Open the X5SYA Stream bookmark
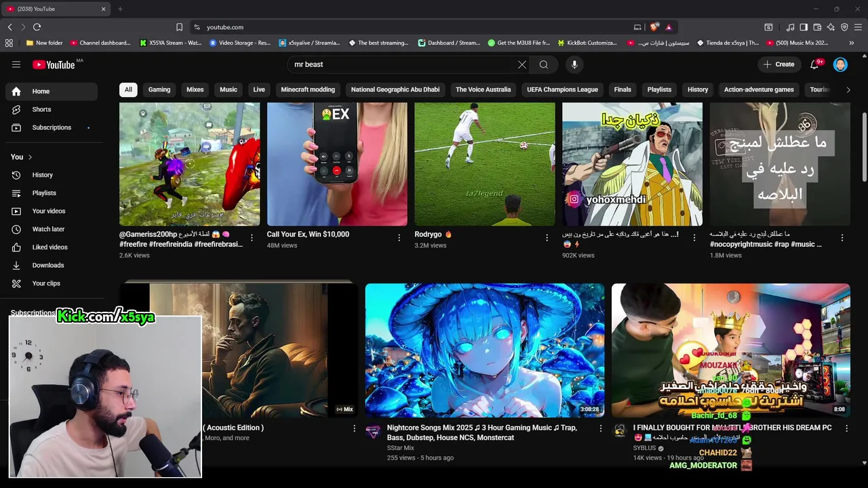Image resolution: width=868 pixels, height=488 pixels. click(x=171, y=43)
